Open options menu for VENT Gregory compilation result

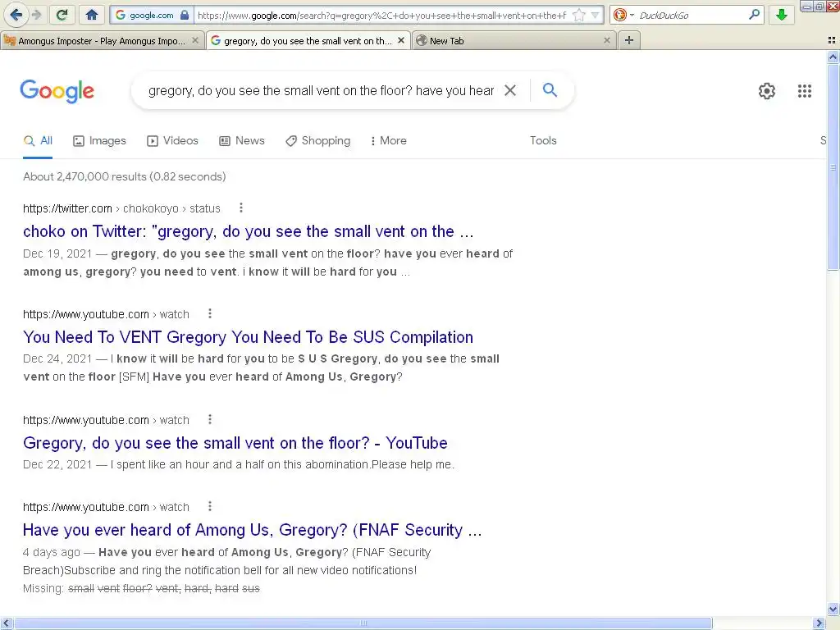coord(210,314)
